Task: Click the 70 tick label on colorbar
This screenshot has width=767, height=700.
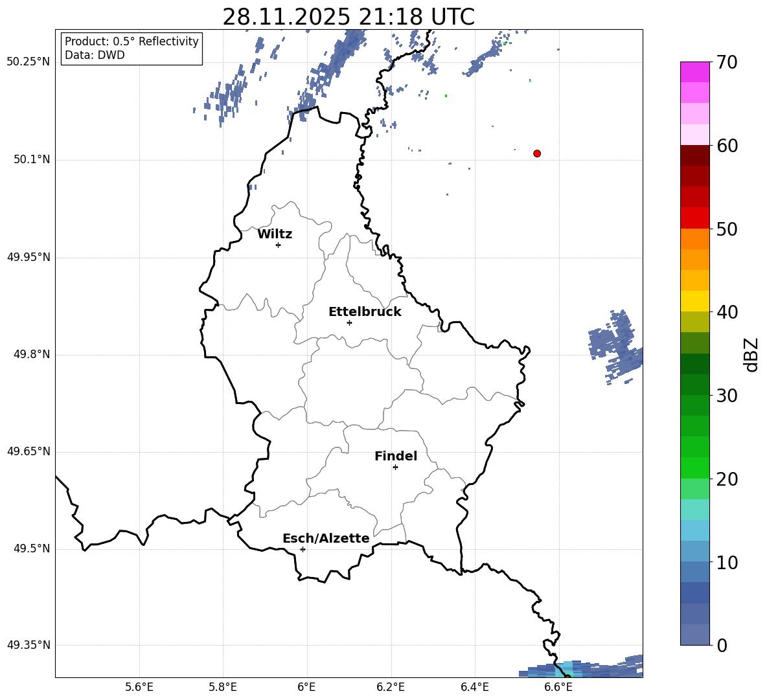Action: pyautogui.click(x=727, y=62)
